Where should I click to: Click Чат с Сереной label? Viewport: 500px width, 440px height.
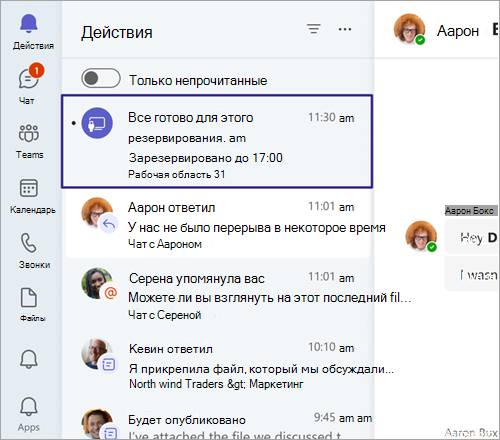tap(165, 315)
